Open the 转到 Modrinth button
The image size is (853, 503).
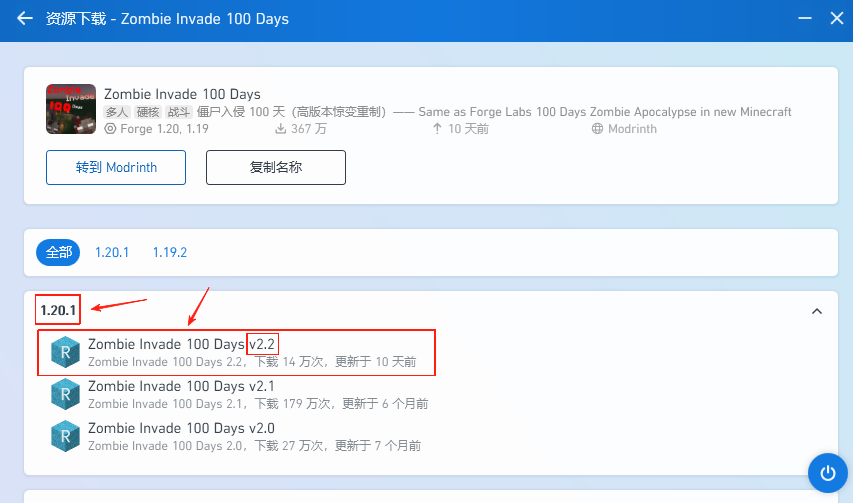click(x=116, y=168)
